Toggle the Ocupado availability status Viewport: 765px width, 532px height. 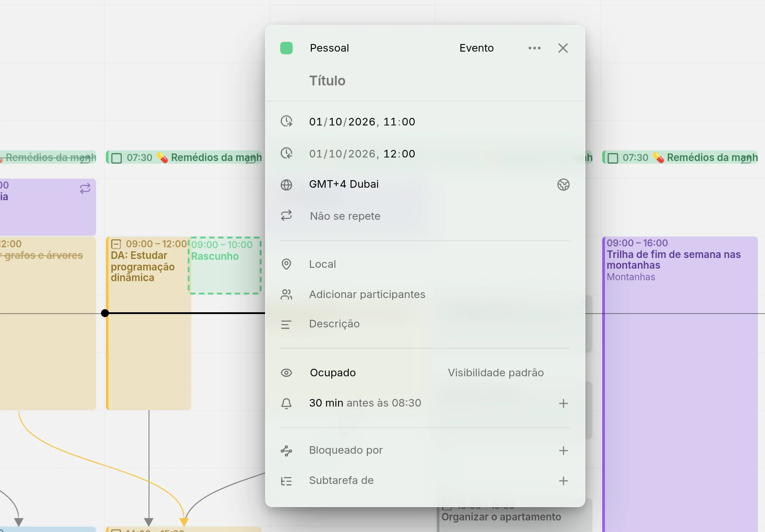tap(333, 373)
